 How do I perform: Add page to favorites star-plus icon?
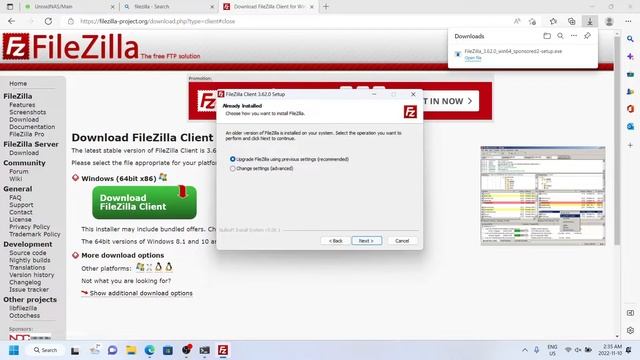pyautogui.click(x=532, y=21)
